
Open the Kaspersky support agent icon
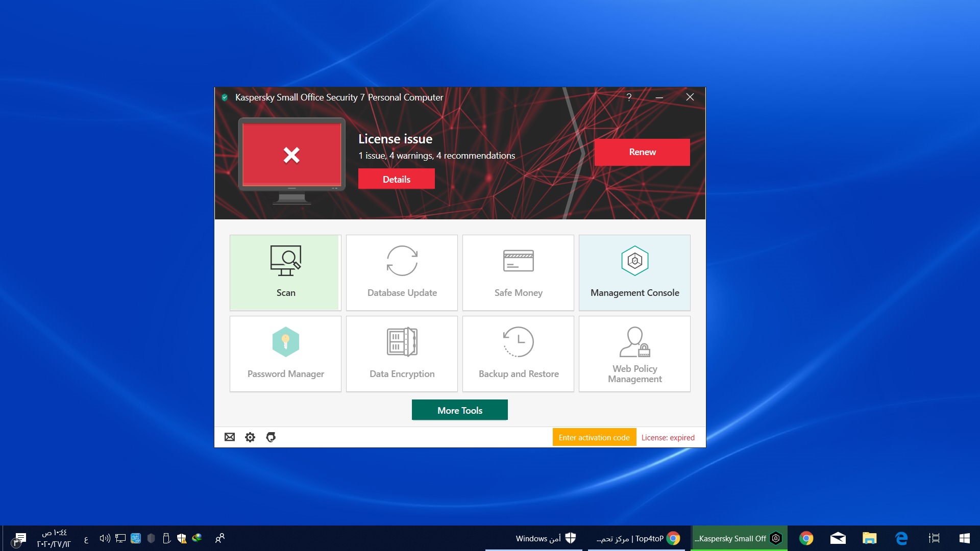pos(271,437)
